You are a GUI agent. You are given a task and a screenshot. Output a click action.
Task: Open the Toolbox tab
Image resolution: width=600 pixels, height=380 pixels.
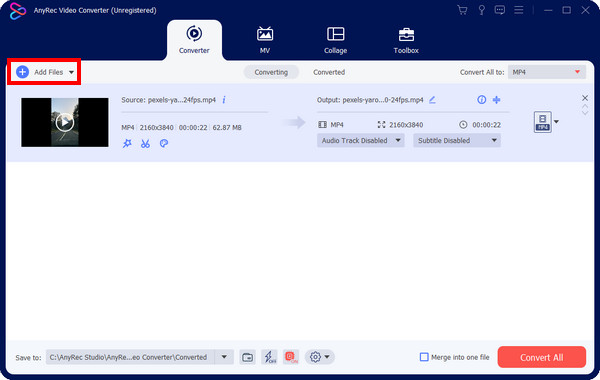click(x=406, y=40)
